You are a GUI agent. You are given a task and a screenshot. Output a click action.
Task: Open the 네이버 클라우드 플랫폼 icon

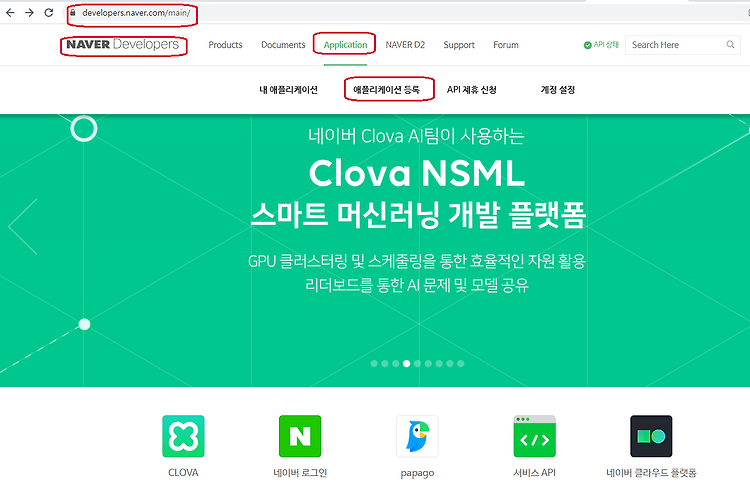pos(651,436)
